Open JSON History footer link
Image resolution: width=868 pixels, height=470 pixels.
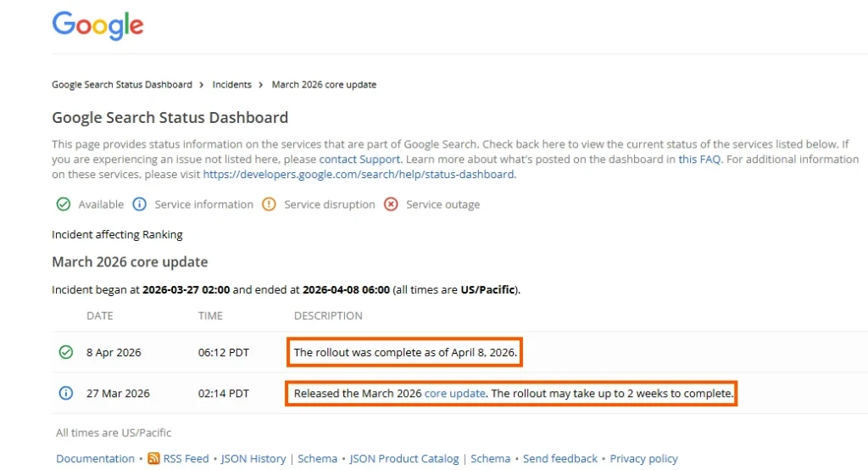click(x=253, y=459)
